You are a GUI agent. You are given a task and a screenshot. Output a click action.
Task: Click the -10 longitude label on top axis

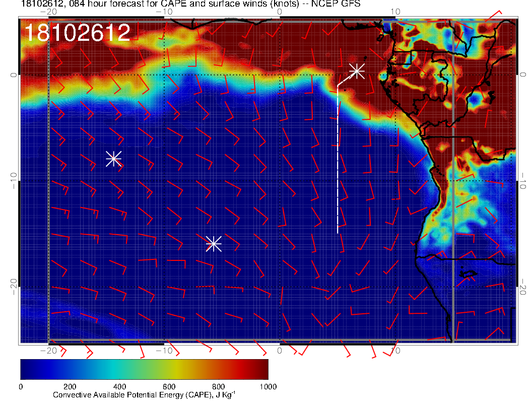point(164,12)
